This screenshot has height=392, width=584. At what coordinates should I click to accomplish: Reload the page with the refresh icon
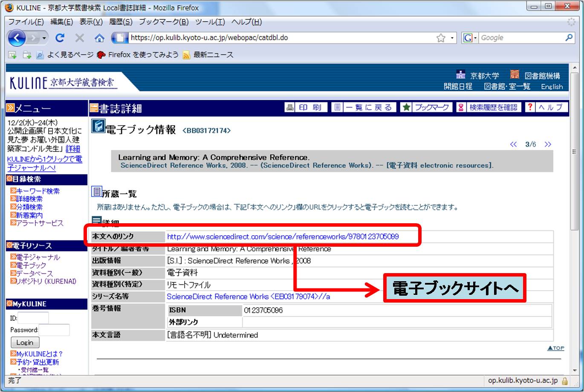coord(60,38)
